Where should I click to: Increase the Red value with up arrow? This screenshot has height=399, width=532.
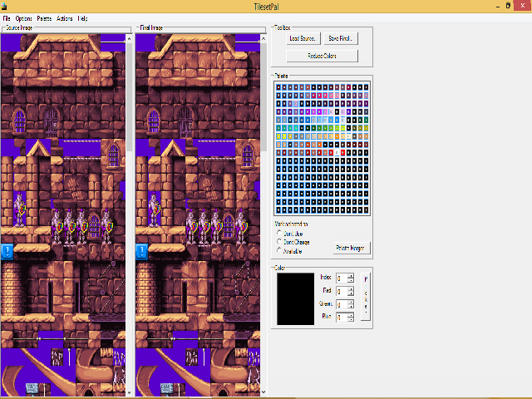pyautogui.click(x=351, y=288)
